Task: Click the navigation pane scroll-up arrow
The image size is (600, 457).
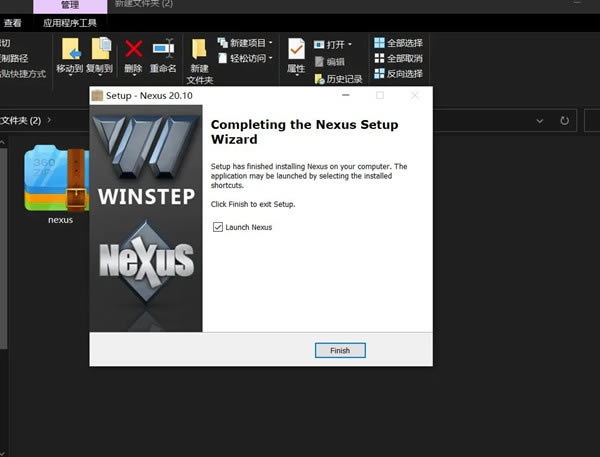Action: [3, 142]
